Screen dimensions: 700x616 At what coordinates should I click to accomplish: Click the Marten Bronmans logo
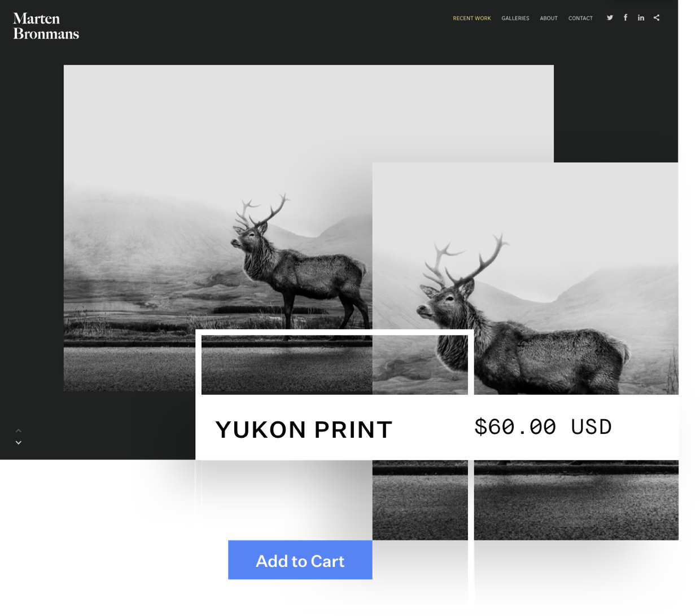coord(46,27)
